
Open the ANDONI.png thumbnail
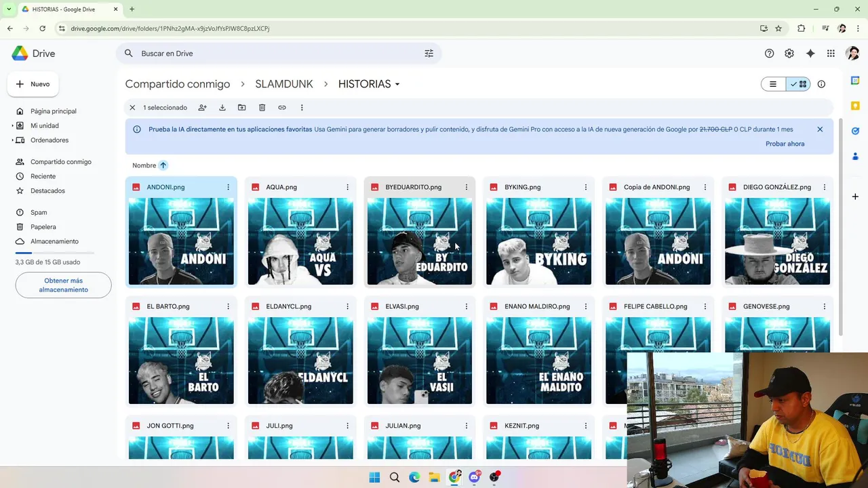click(x=181, y=241)
